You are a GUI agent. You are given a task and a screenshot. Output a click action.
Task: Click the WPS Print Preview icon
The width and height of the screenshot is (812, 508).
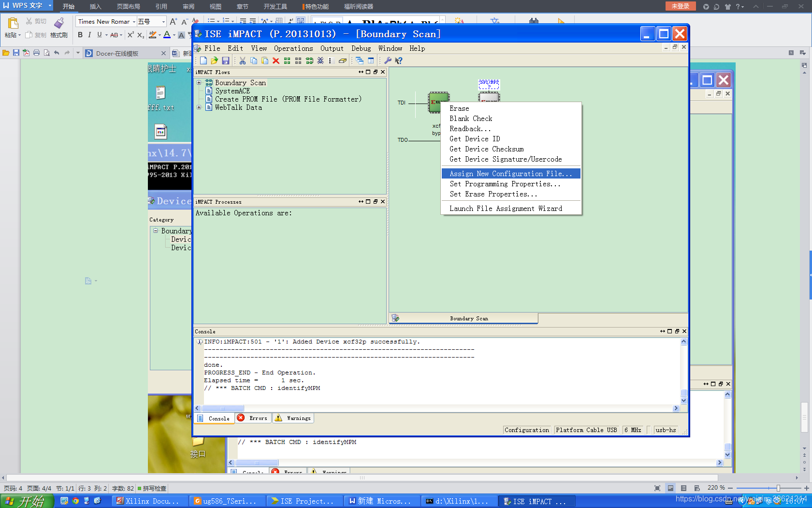46,53
